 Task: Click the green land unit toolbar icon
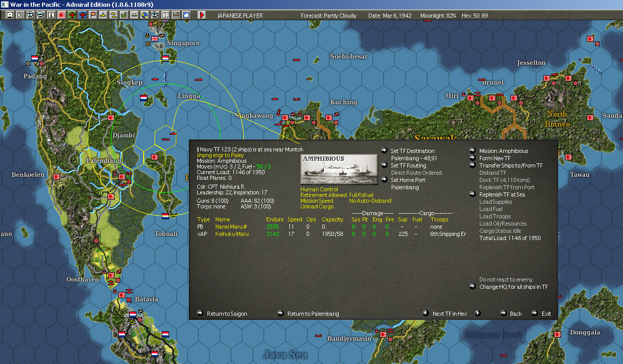click(124, 15)
